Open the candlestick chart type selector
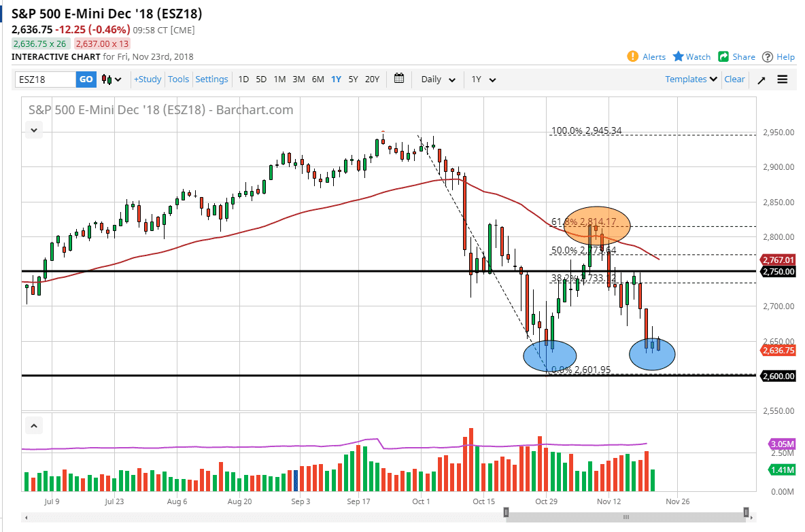805x532 pixels. pos(109,79)
